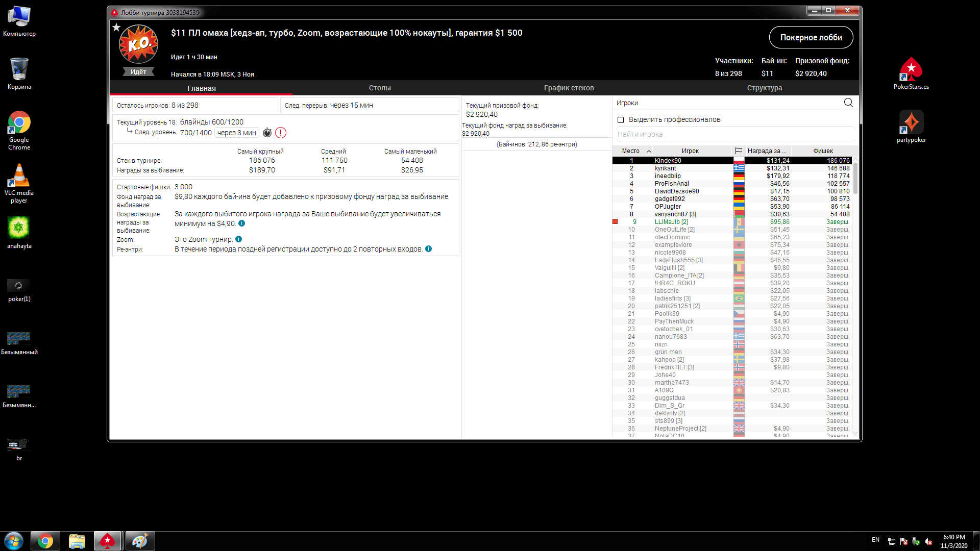This screenshot has height=551, width=980.
Task: Select player LLIMaJIb [2] row
Action: [732, 222]
